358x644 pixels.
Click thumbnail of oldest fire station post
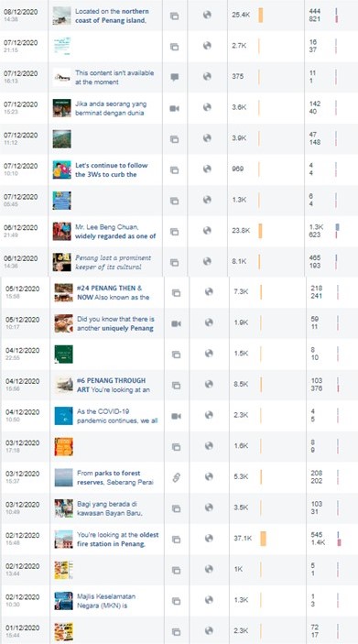click(64, 540)
